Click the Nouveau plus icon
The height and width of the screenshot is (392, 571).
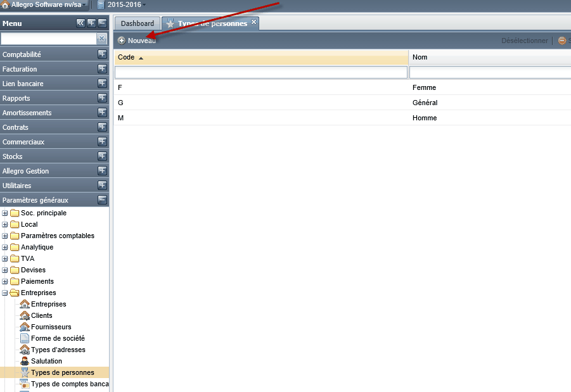[x=122, y=41]
